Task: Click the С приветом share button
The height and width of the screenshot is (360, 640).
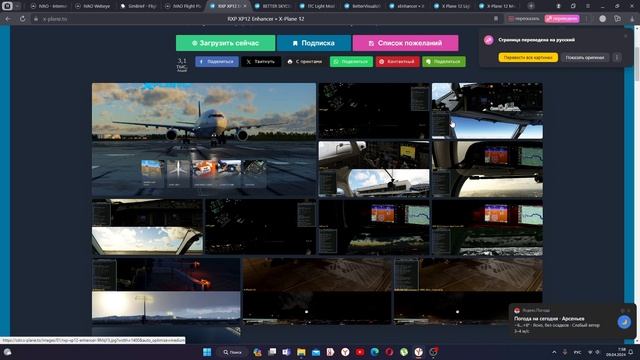Action: pyautogui.click(x=305, y=62)
